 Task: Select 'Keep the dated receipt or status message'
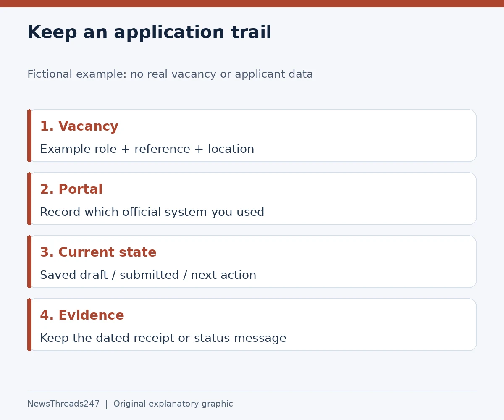[x=163, y=338]
